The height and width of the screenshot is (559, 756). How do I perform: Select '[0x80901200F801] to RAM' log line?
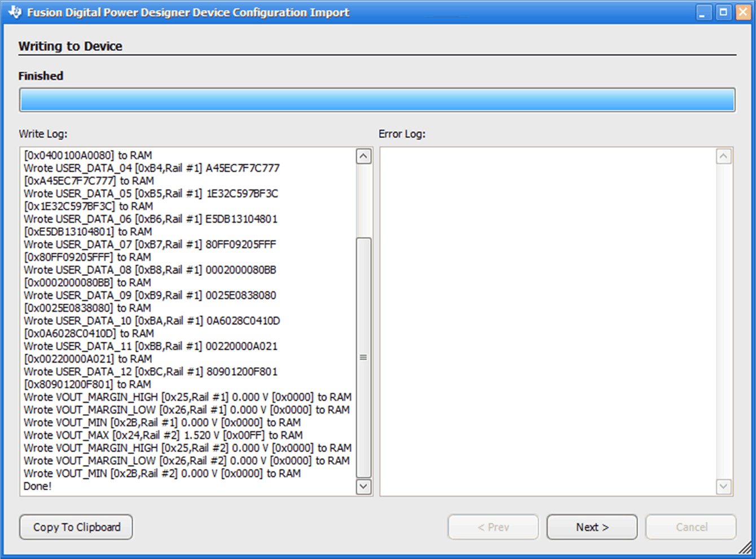[87, 384]
